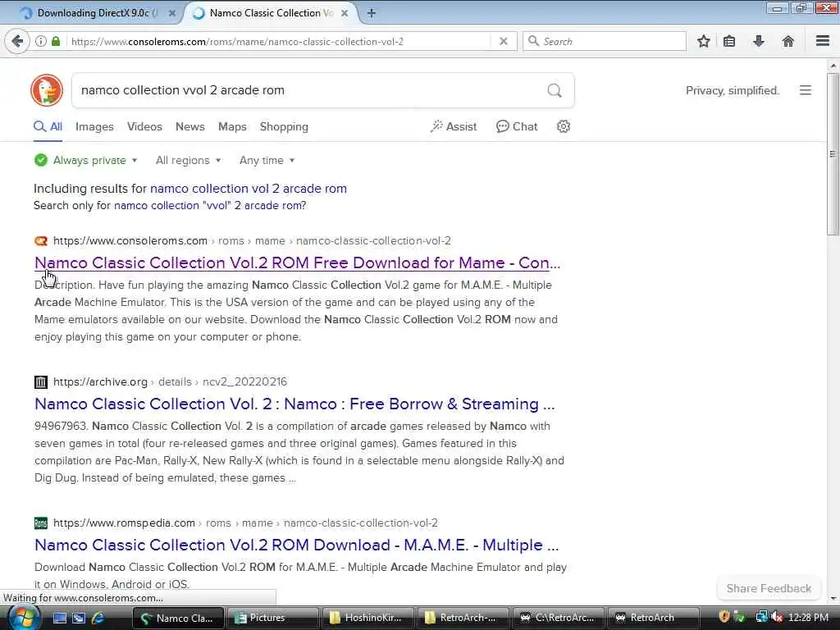Click the romspedia.com result URL breadcrumb
Viewport: 840px width, 630px height.
click(x=245, y=523)
